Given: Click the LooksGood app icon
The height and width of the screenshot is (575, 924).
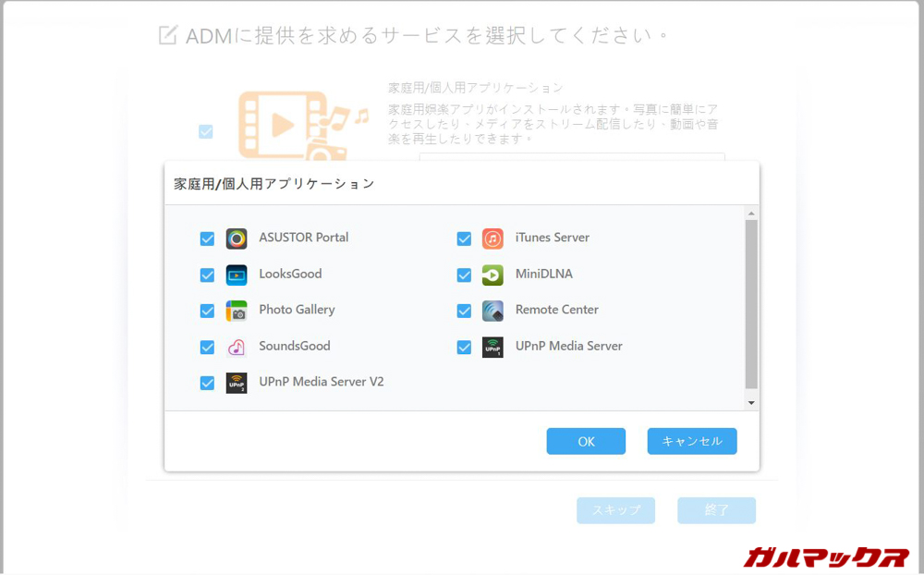Looking at the screenshot, I should pyautogui.click(x=237, y=275).
